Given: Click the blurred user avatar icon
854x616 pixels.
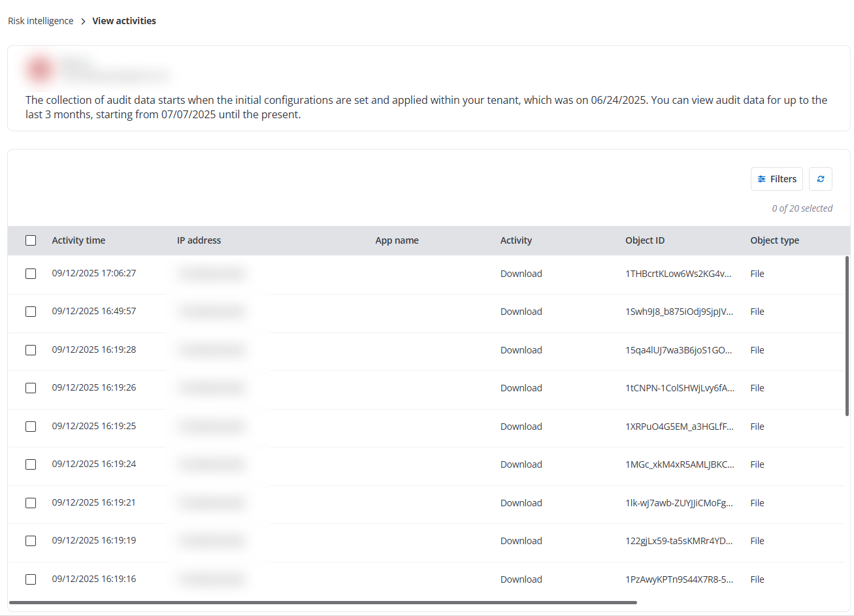Looking at the screenshot, I should click(x=40, y=69).
